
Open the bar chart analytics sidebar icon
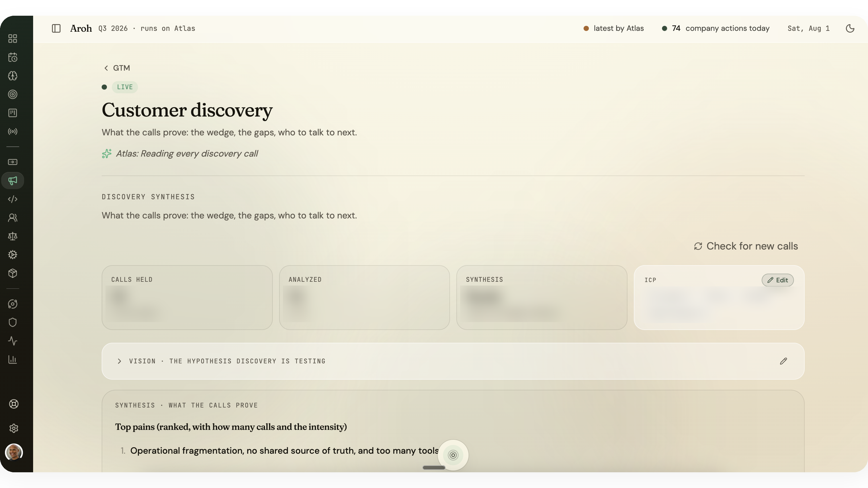click(x=12, y=359)
